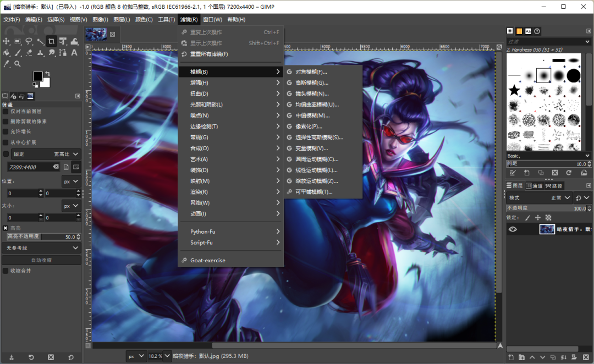The height and width of the screenshot is (364, 594).
Task: Uncheck the '高亮' checkbox
Action: coord(6,228)
